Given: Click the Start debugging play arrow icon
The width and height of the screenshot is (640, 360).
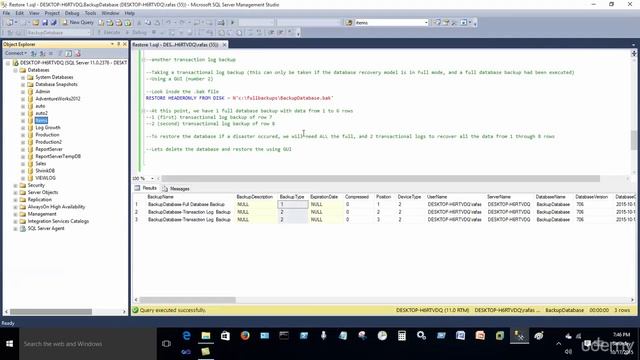Looking at the screenshot, I should tap(232, 22).
